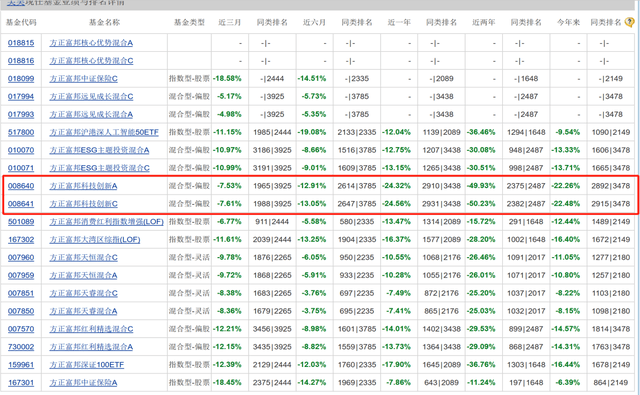Viewport: 640px width, 395px height.
Task: Open fund code link 007850
Action: point(21,311)
